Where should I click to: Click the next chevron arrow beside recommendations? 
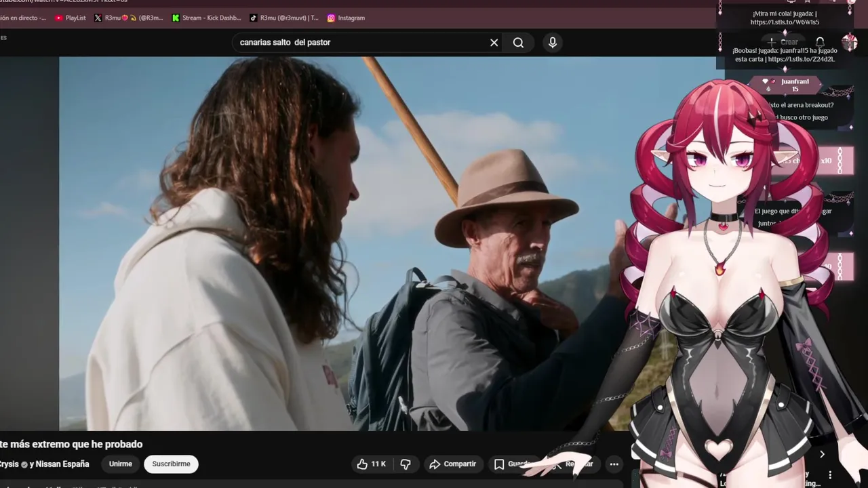[822, 454]
